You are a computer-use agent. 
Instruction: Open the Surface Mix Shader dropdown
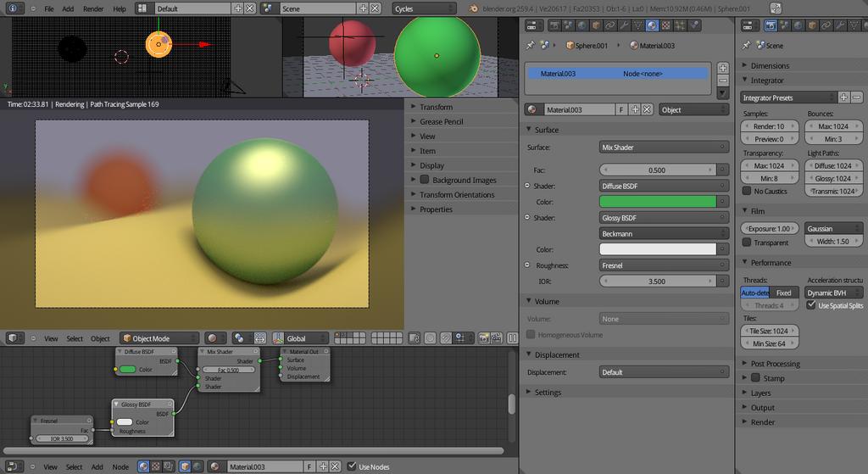(664, 148)
